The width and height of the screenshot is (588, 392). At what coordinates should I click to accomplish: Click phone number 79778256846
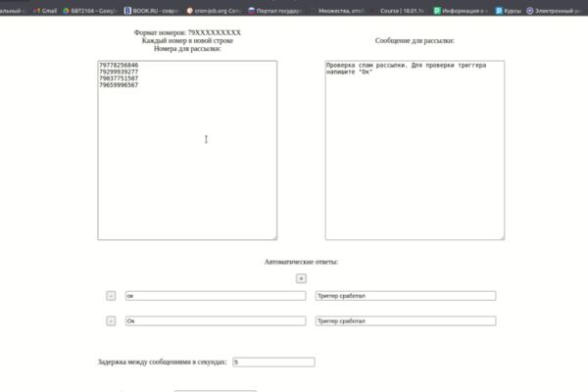(x=119, y=66)
